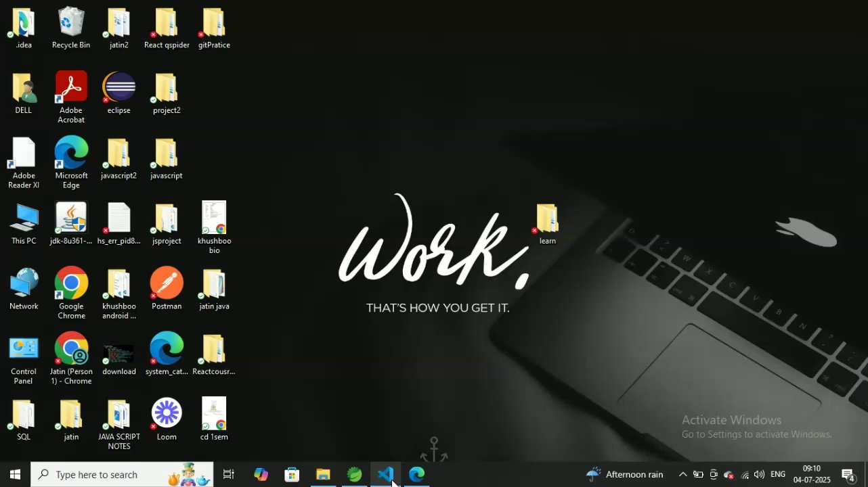This screenshot has width=868, height=487.
Task: Select khushboo bio document icon
Action: coord(214,228)
